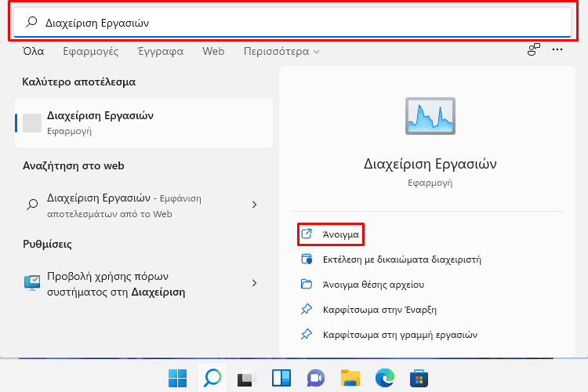Click the Ρυθμίσεις heading
This screenshot has width=588, height=392.
[47, 244]
